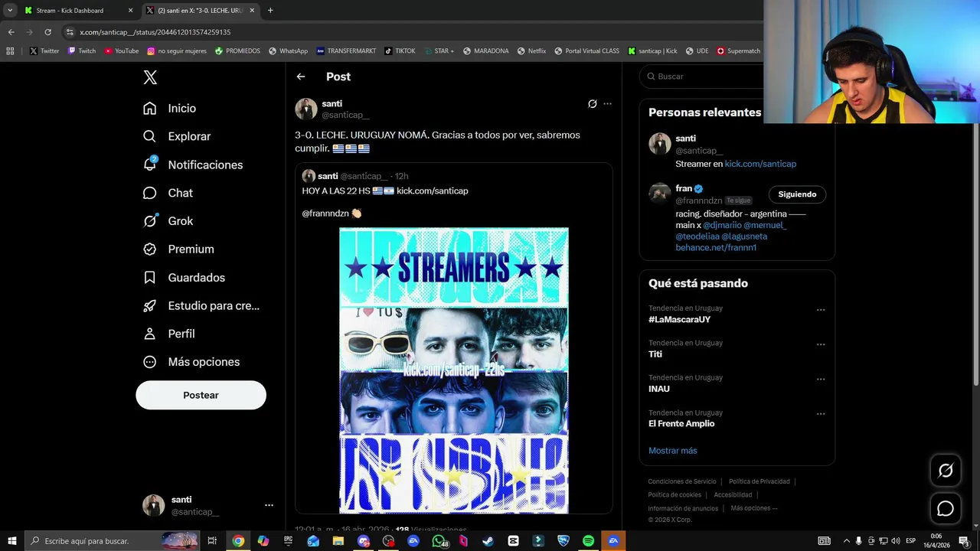Open WhatsApp from the taskbar
980x551 pixels.
(439, 541)
